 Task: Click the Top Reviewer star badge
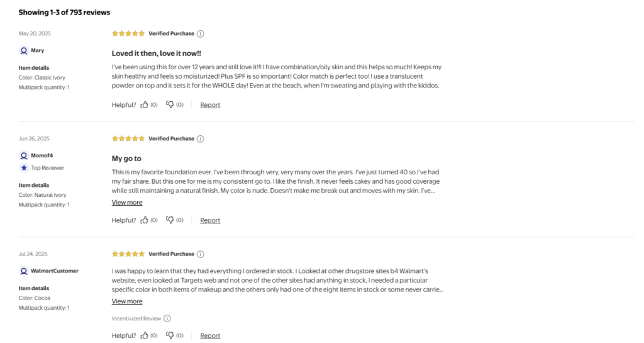[24, 168]
